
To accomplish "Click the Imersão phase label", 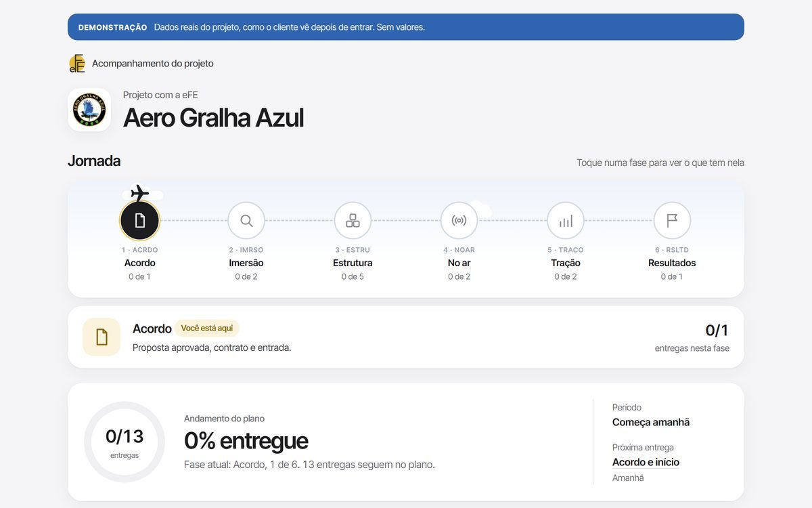I will click(x=246, y=263).
